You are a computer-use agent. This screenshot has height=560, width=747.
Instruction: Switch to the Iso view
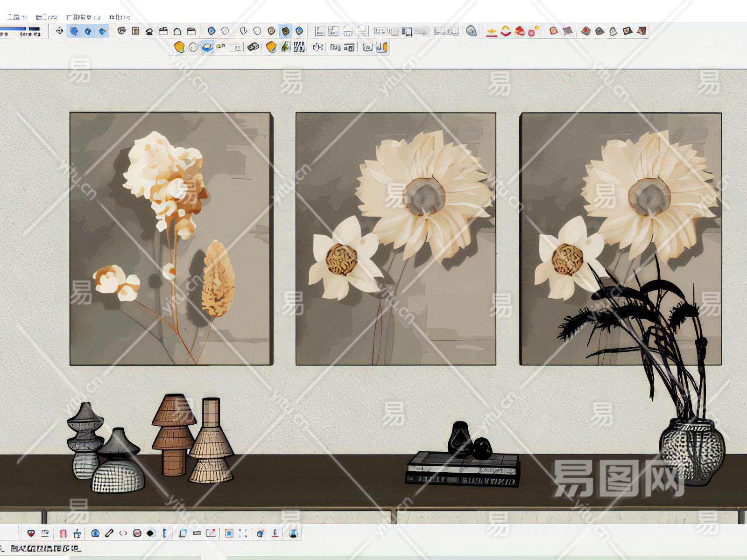click(x=121, y=31)
